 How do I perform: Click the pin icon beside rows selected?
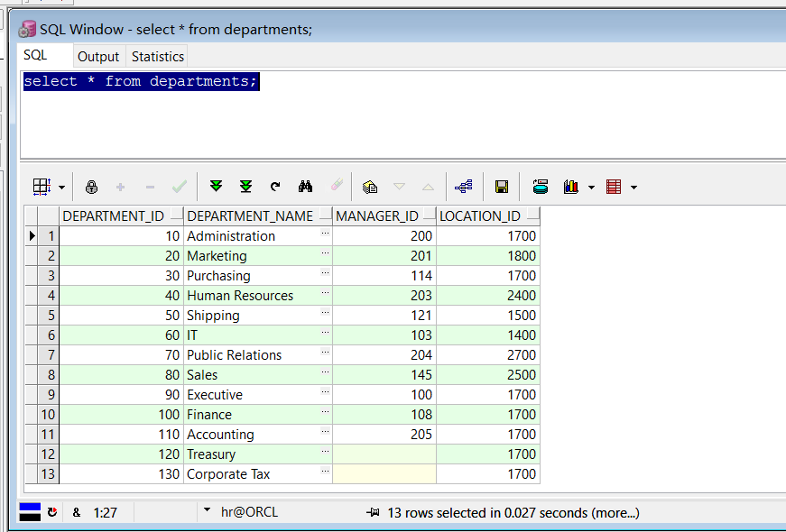(373, 512)
